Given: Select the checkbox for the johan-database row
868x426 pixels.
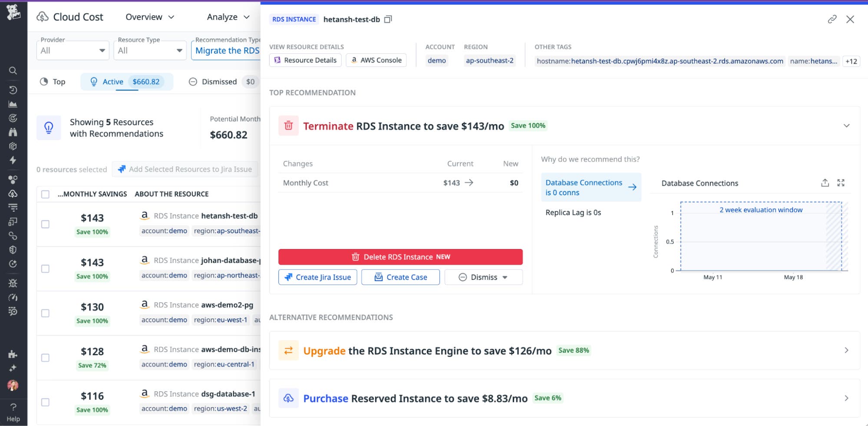Looking at the screenshot, I should point(46,268).
